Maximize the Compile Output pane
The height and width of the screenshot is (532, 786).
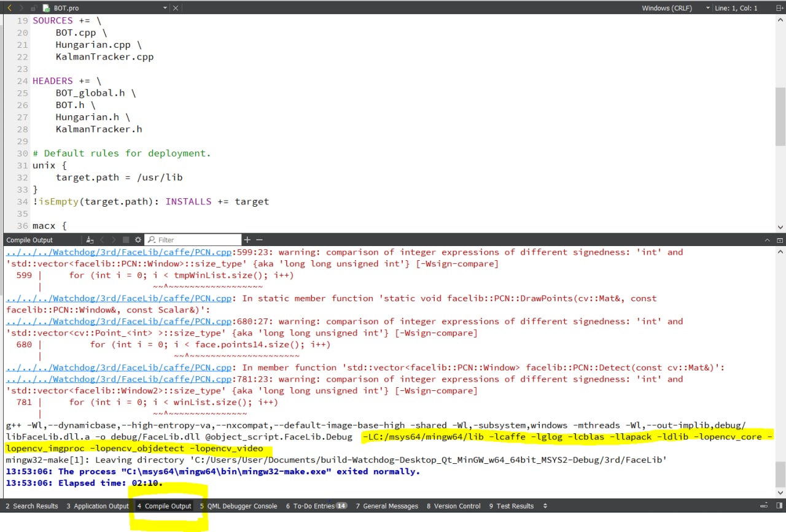click(x=780, y=240)
